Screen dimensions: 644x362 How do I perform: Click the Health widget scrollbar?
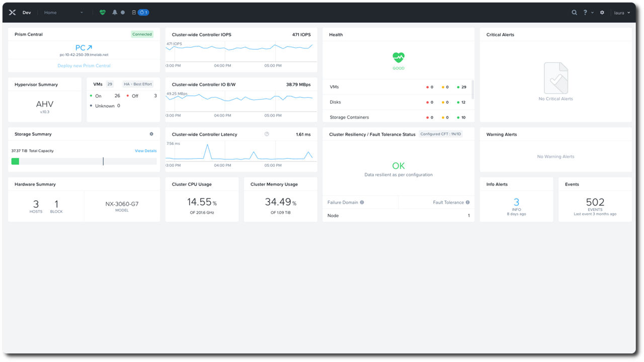click(472, 89)
